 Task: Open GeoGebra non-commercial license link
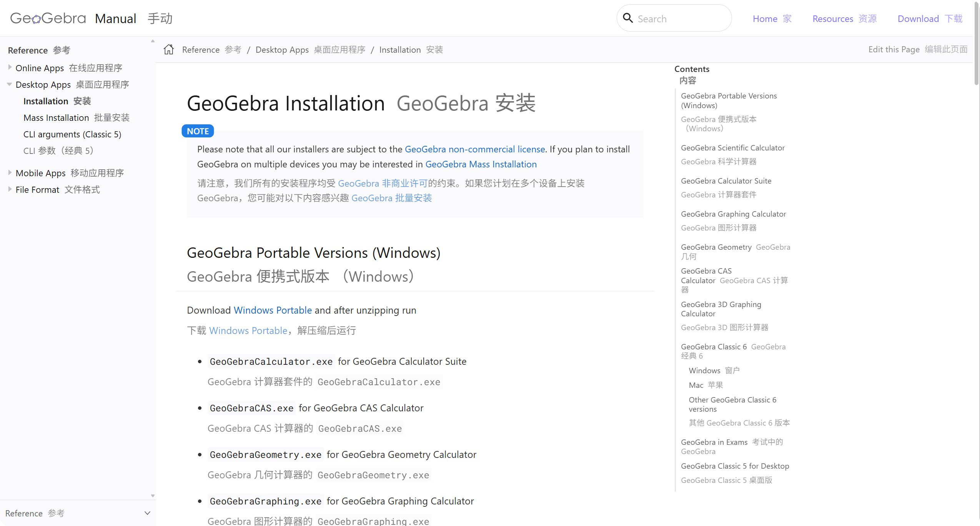coord(474,149)
